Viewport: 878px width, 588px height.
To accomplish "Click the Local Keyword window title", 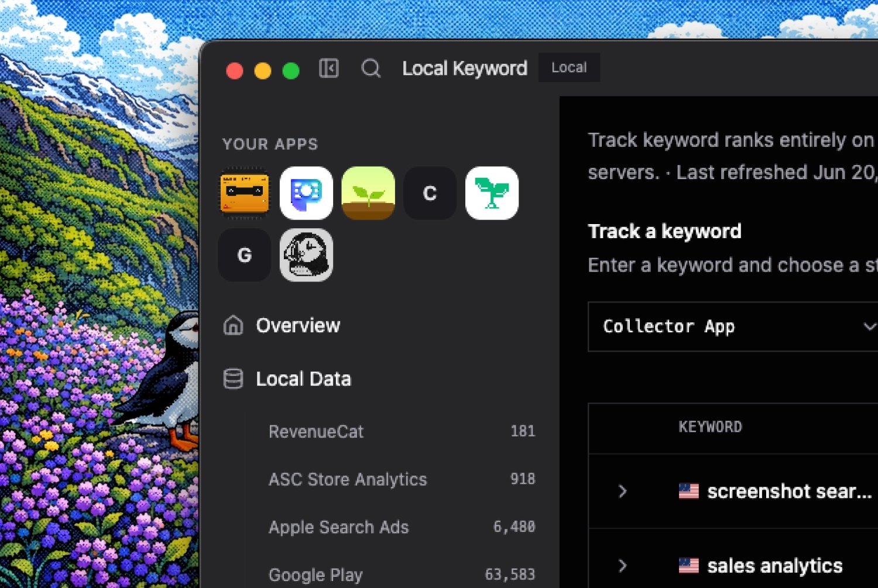I will click(465, 68).
